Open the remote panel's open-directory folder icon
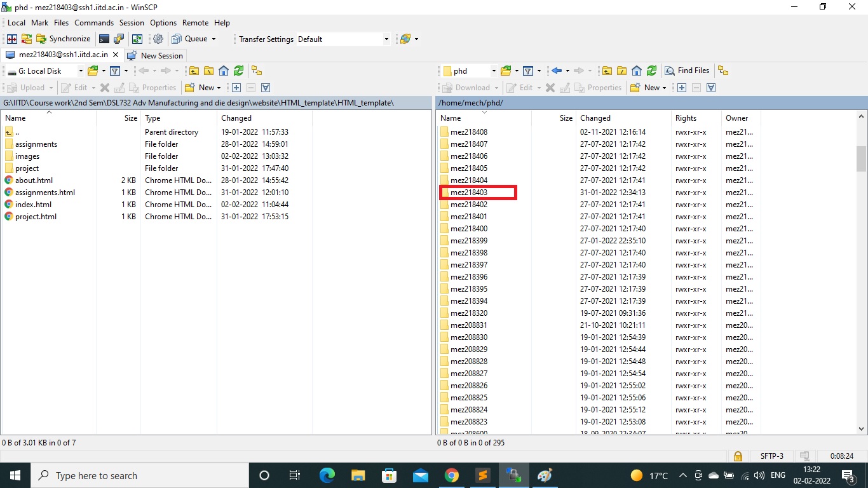This screenshot has width=868, height=488. 506,71
